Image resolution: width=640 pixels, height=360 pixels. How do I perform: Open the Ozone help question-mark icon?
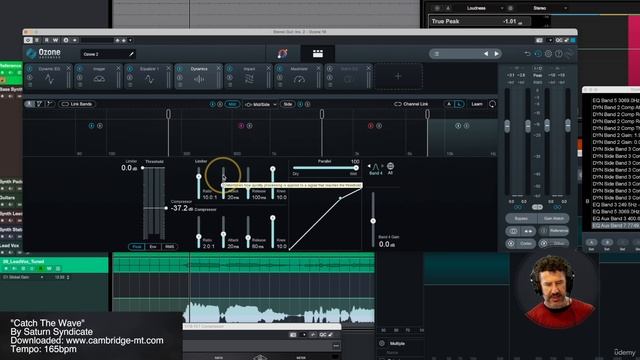click(x=558, y=53)
